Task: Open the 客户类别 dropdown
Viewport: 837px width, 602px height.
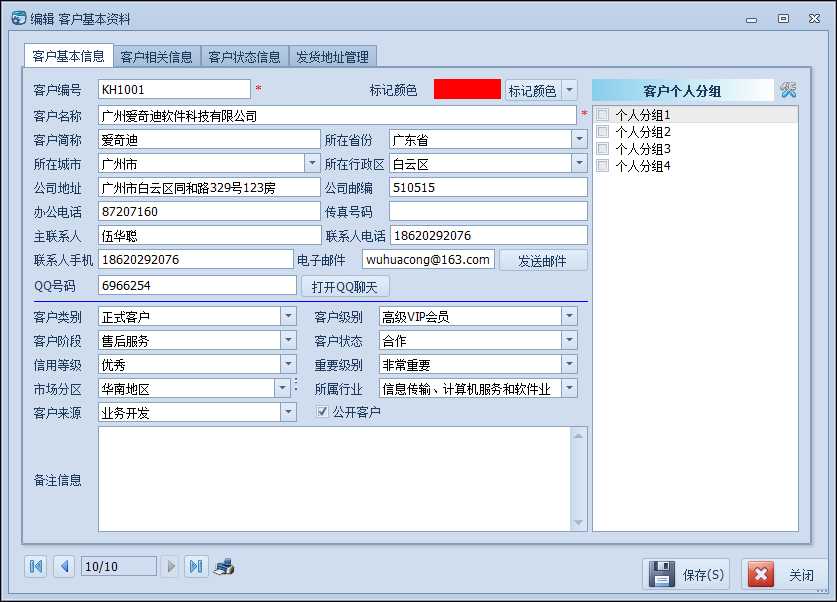Action: (288, 316)
